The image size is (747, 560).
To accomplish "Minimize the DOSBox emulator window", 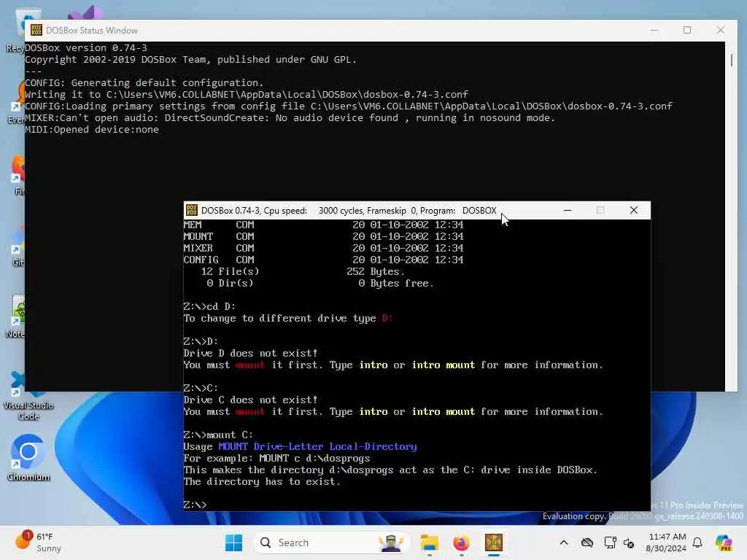I will point(567,210).
